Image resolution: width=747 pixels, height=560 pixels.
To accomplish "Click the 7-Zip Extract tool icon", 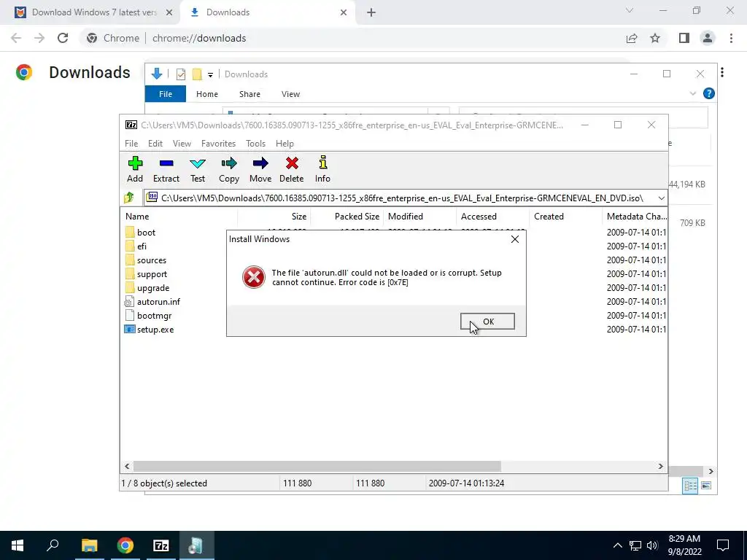I will (166, 163).
